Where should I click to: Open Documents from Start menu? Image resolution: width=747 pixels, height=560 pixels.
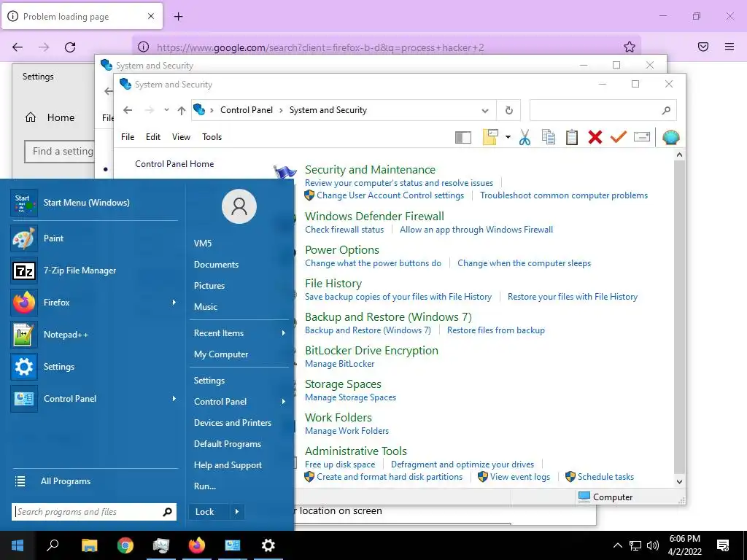click(x=216, y=264)
